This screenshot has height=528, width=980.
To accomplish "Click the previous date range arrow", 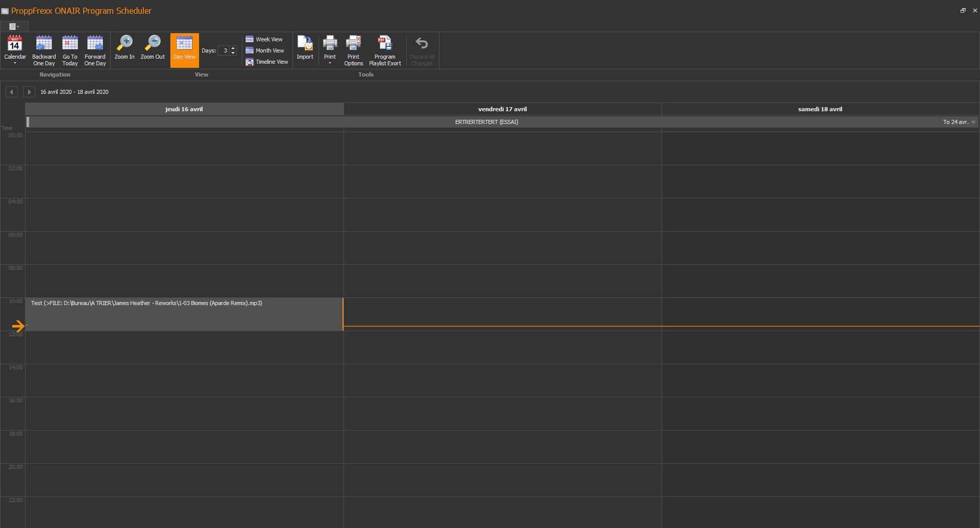I will pos(12,92).
